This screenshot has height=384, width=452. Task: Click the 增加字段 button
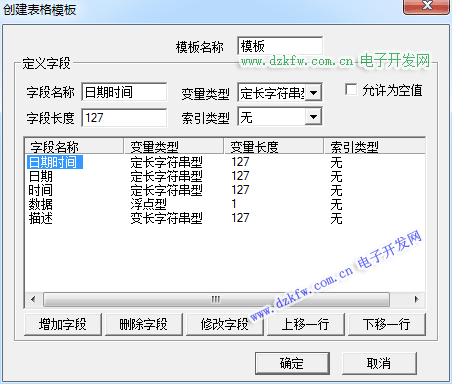tap(63, 324)
